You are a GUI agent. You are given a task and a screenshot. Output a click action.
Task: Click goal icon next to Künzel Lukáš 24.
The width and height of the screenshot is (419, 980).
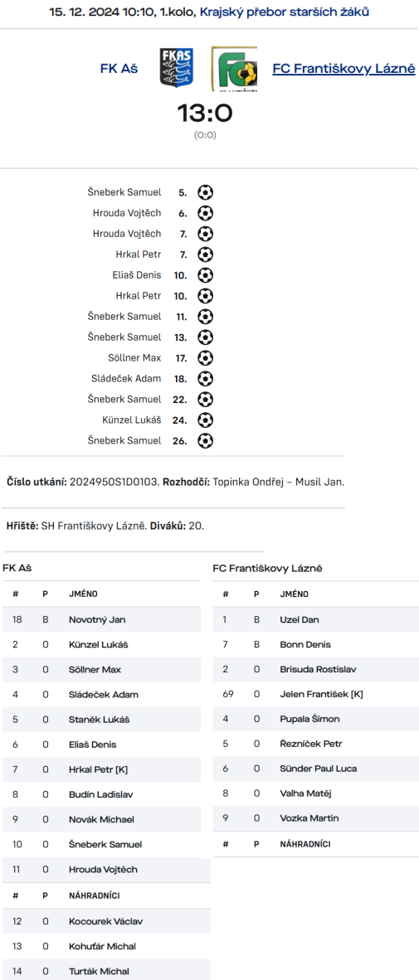point(205,420)
